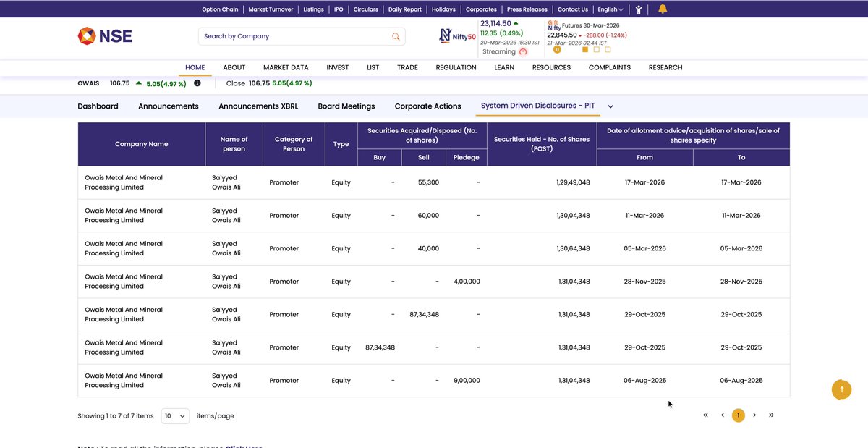868x448 pixels.
Task: Click shares held value 1,29,49,048
Action: click(x=573, y=182)
